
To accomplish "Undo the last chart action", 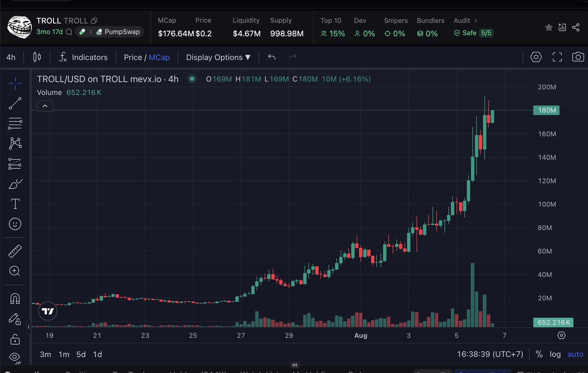I will tap(272, 57).
